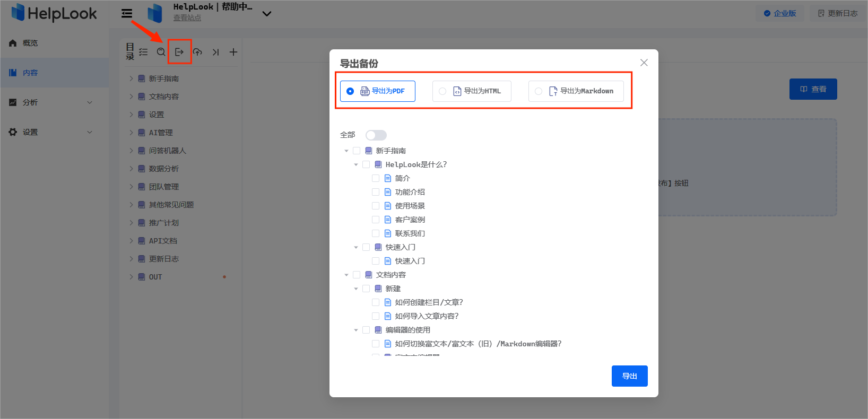The width and height of the screenshot is (868, 419).
Task: Click the 查看站点 link
Action: click(187, 18)
